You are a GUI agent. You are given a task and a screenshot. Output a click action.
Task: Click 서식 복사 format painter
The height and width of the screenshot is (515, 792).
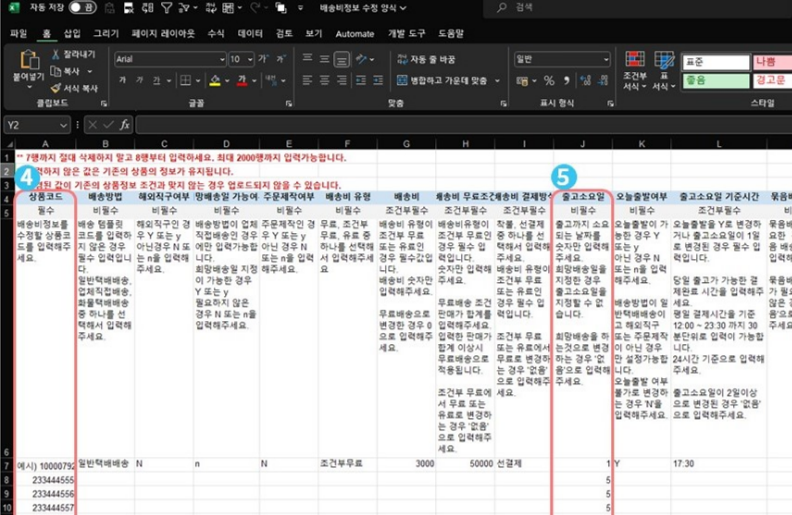[x=74, y=88]
